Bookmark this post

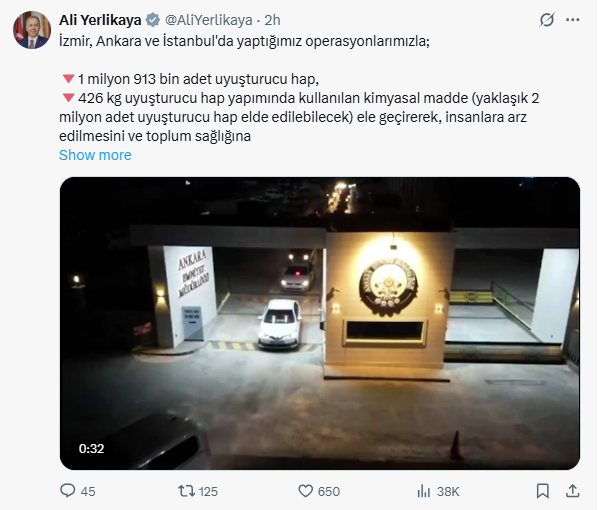(543, 491)
